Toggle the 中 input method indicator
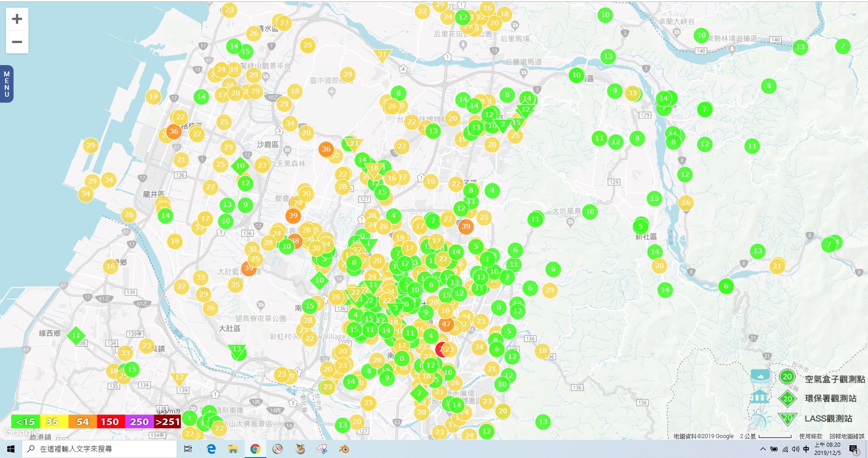The image size is (868, 458). pyautogui.click(x=806, y=449)
